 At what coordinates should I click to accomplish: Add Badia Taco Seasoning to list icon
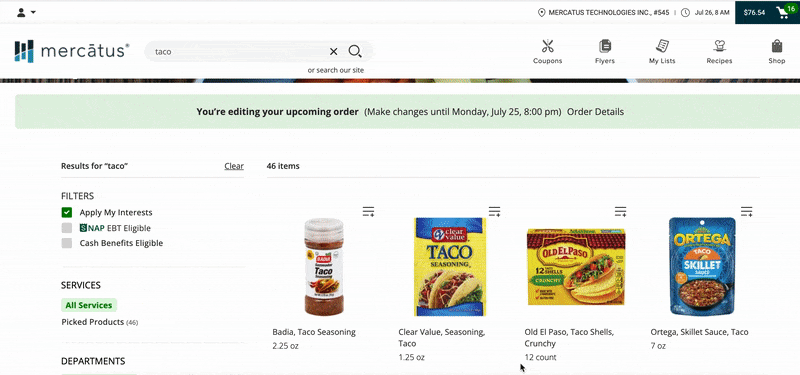(368, 211)
